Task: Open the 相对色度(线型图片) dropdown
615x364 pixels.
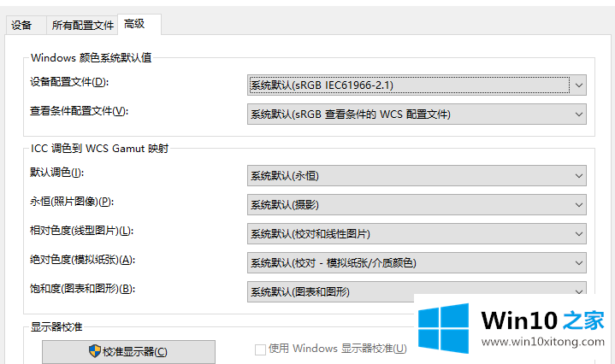Action: [x=416, y=234]
